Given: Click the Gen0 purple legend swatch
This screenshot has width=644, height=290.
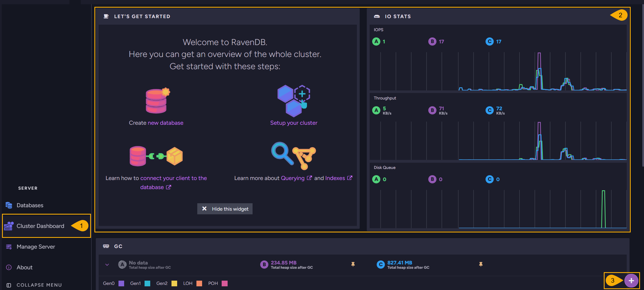Looking at the screenshot, I should [121, 283].
